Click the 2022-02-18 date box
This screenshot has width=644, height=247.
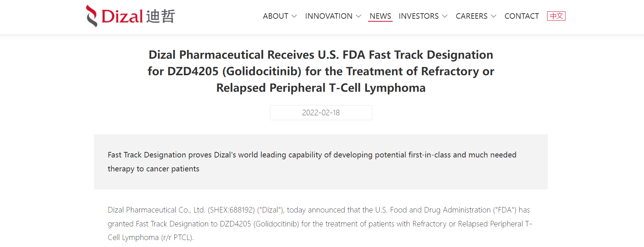pos(321,113)
